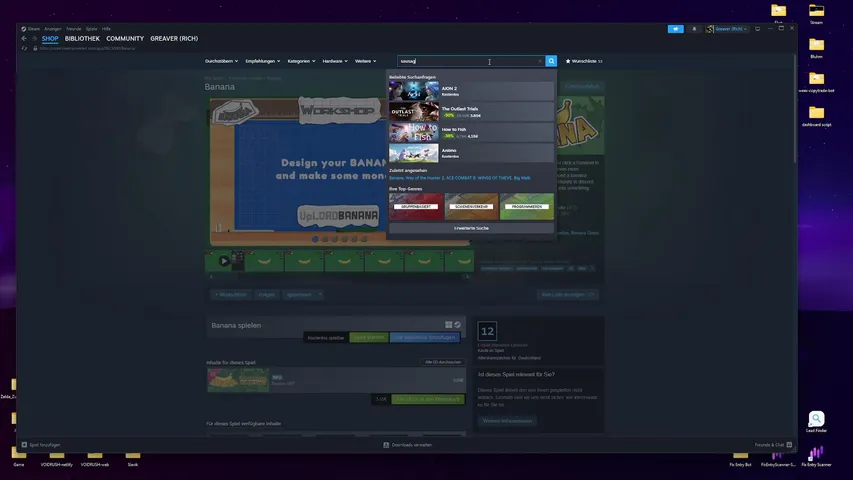Expand the Weitere dropdown
853x480 pixels.
click(x=366, y=61)
